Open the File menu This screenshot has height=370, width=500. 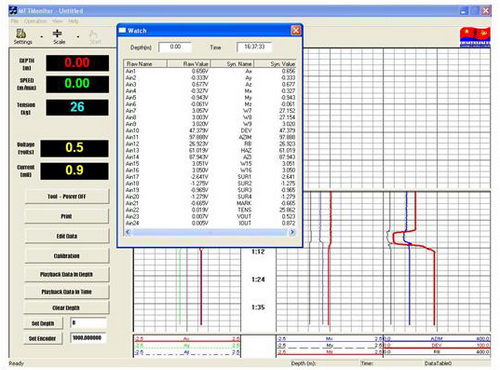14,21
